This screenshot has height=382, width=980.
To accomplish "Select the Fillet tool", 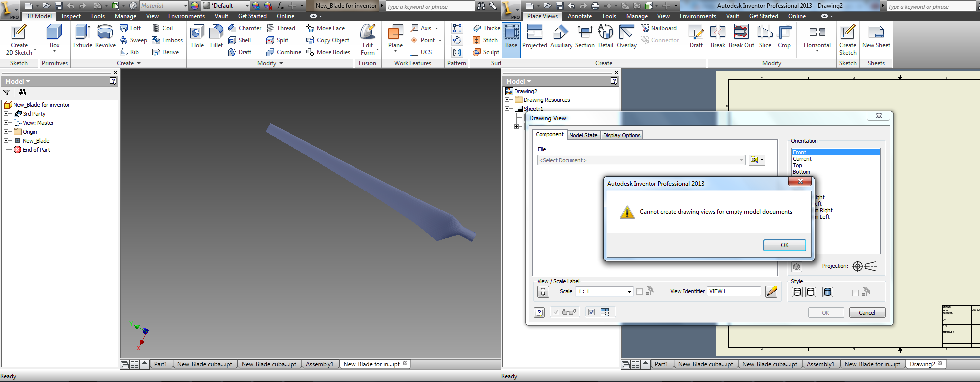I will coord(216,37).
